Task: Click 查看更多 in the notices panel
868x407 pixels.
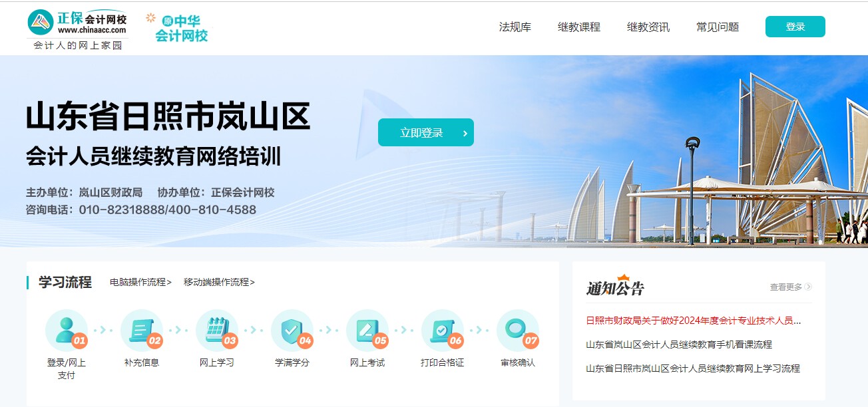Action: [790, 287]
